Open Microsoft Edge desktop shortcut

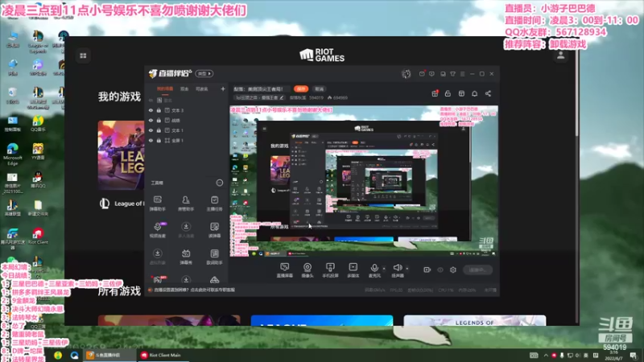12,154
